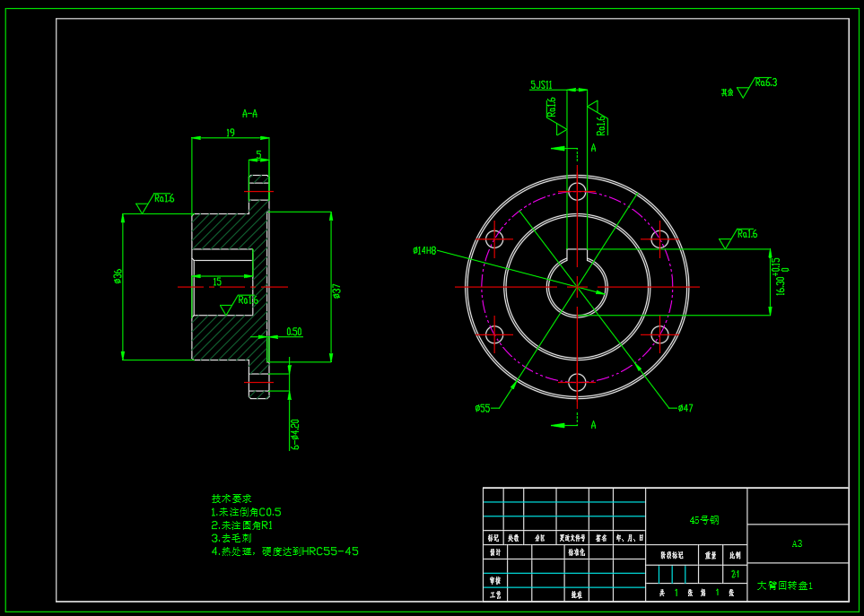Select the Ra1.6 symbol beside ø36 dimension

coord(155,203)
